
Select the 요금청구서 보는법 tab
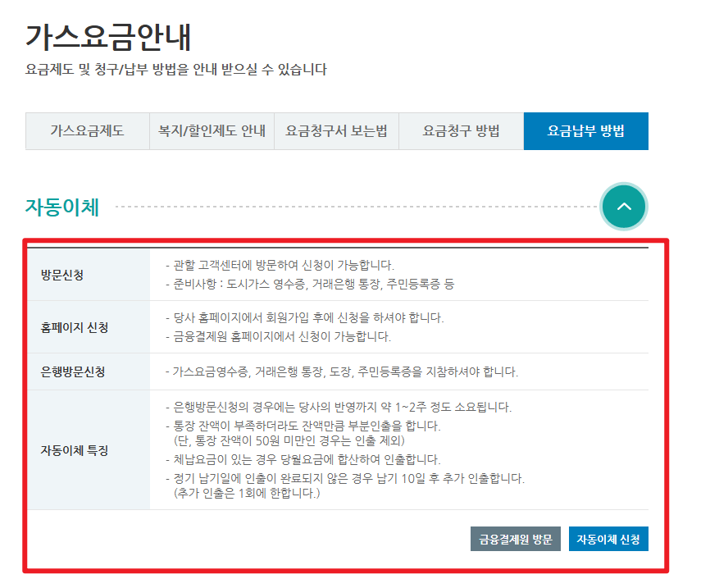click(336, 130)
